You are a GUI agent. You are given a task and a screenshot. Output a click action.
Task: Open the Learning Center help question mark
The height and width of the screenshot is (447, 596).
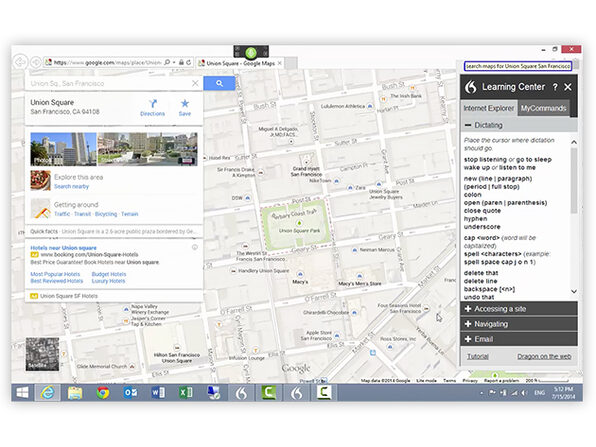[x=555, y=87]
